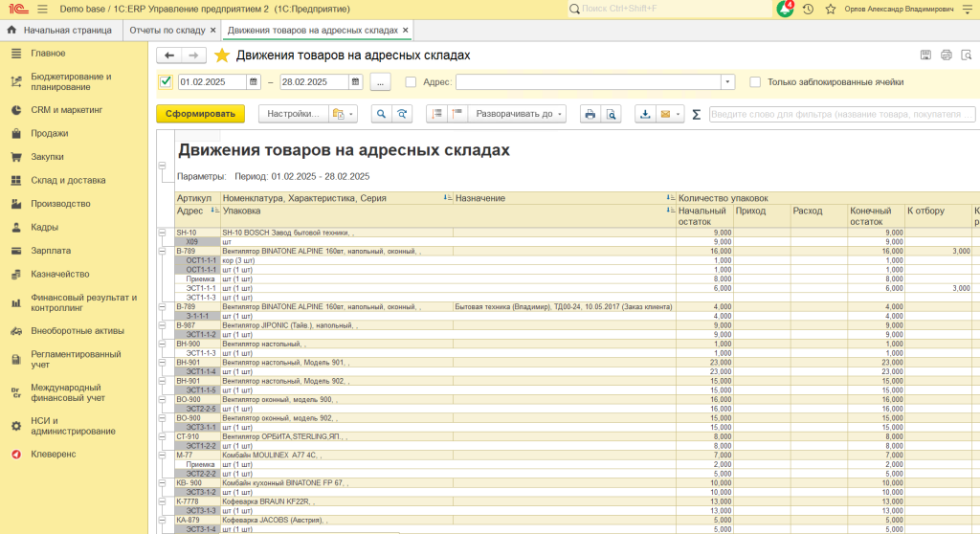
Task: Click the Сформировать button
Action: [x=201, y=114]
